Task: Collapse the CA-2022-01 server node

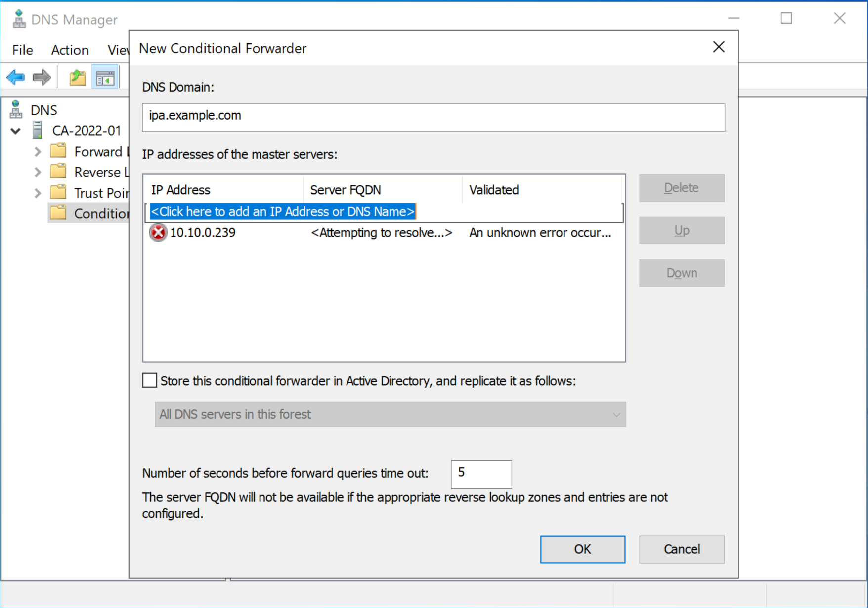Action: (16, 131)
